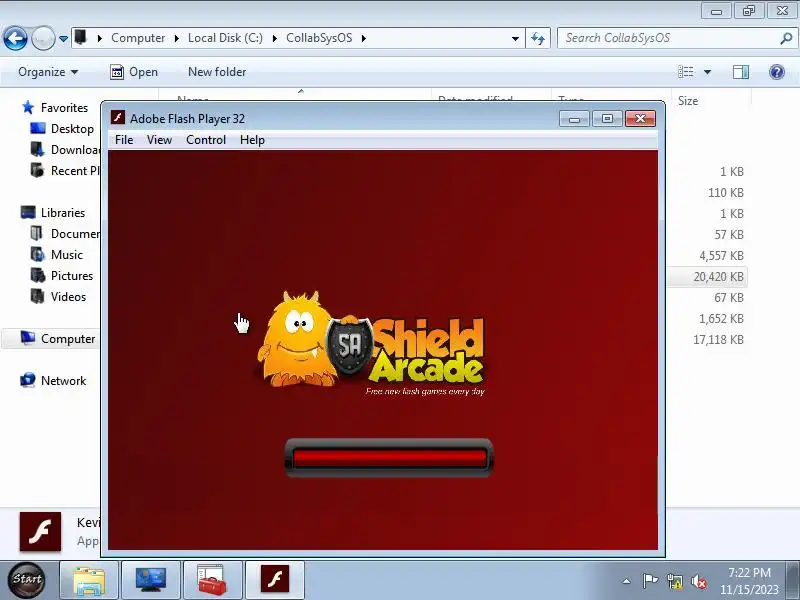Select Local Disk (C:) breadcrumb

(x=225, y=38)
